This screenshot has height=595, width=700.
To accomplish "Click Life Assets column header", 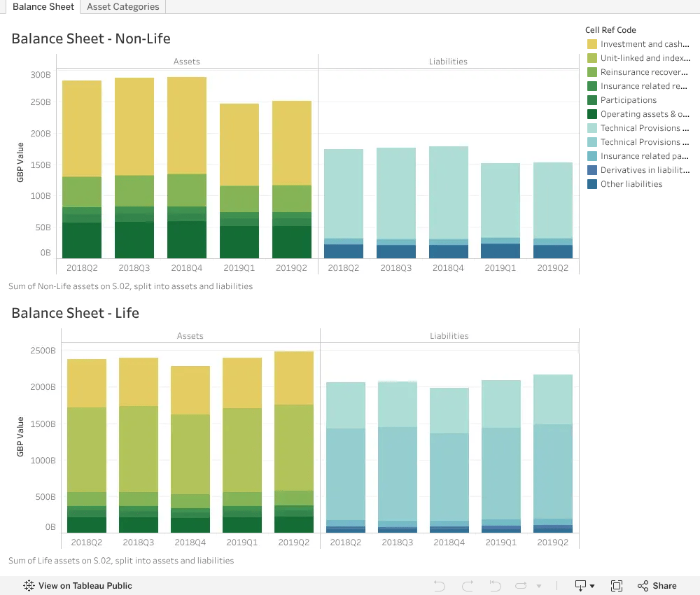I will coord(190,336).
